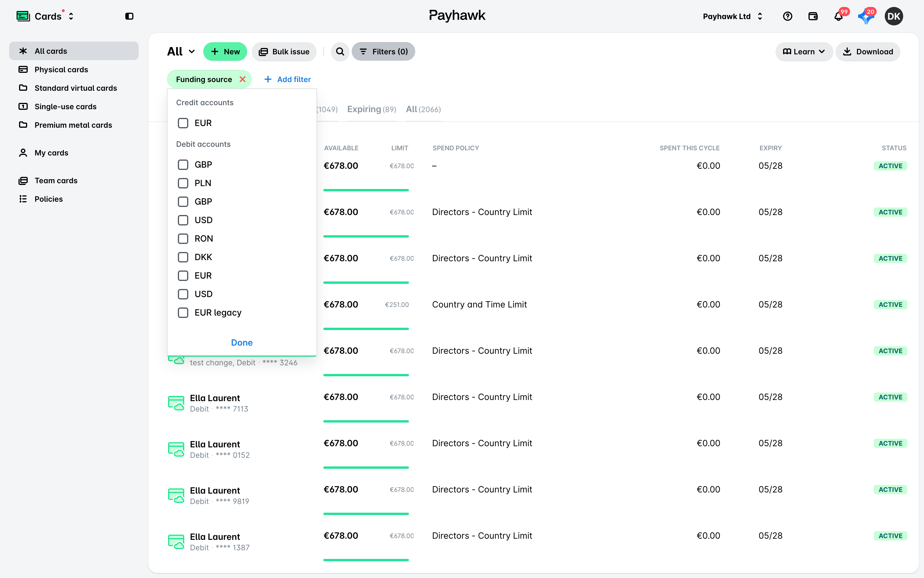Open Single-use cards in the sidebar
Screen dimensions: 924x578
[x=74, y=106]
